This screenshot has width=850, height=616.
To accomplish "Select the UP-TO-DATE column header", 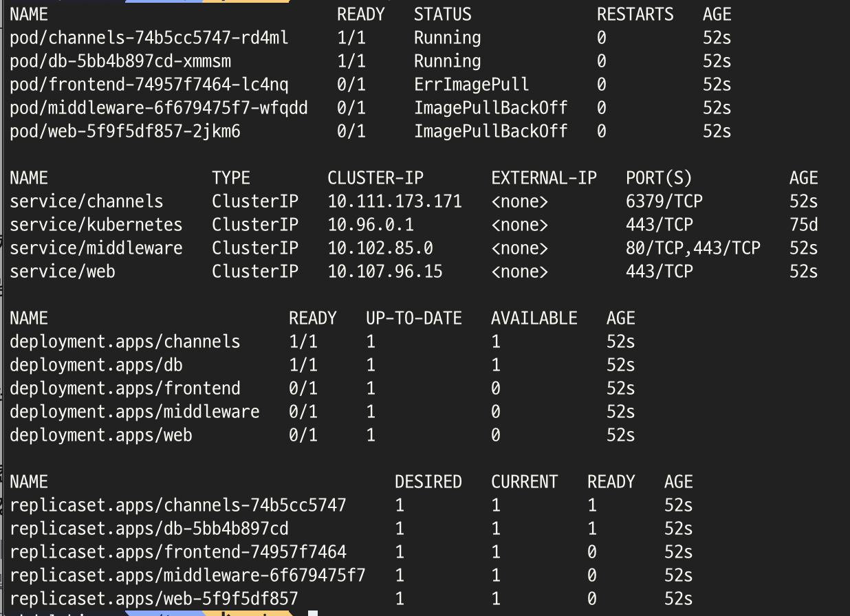I will tap(414, 318).
